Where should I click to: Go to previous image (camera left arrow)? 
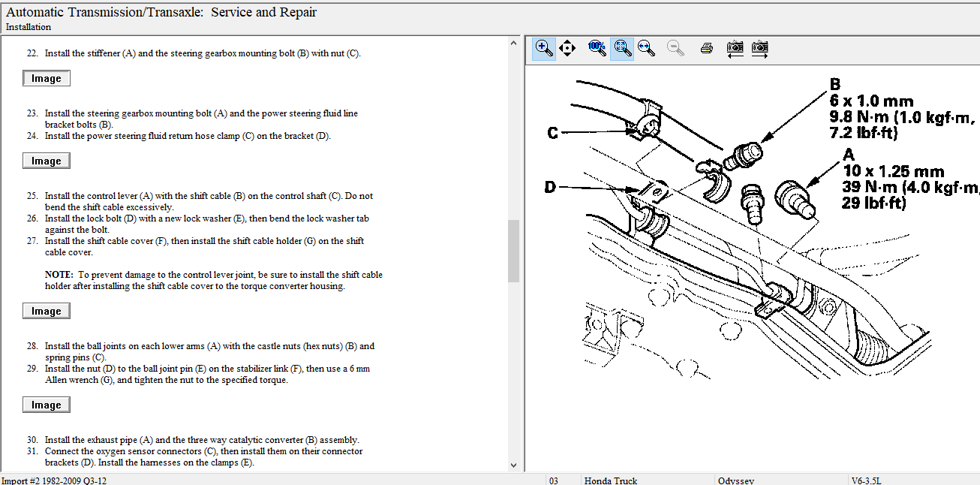[x=735, y=49]
